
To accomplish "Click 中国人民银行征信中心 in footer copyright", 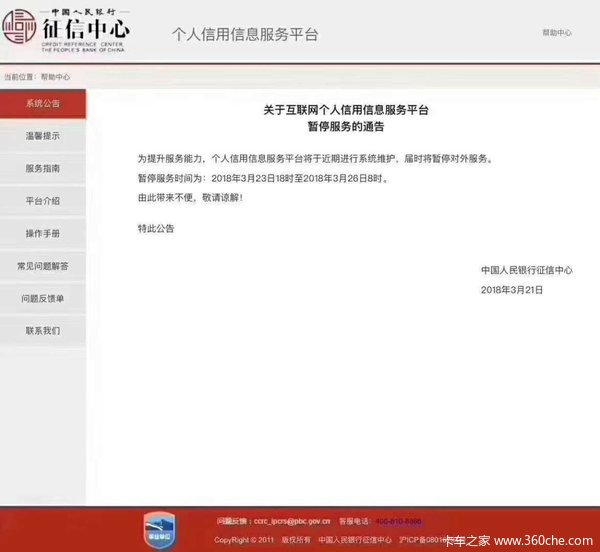I will point(355,540).
